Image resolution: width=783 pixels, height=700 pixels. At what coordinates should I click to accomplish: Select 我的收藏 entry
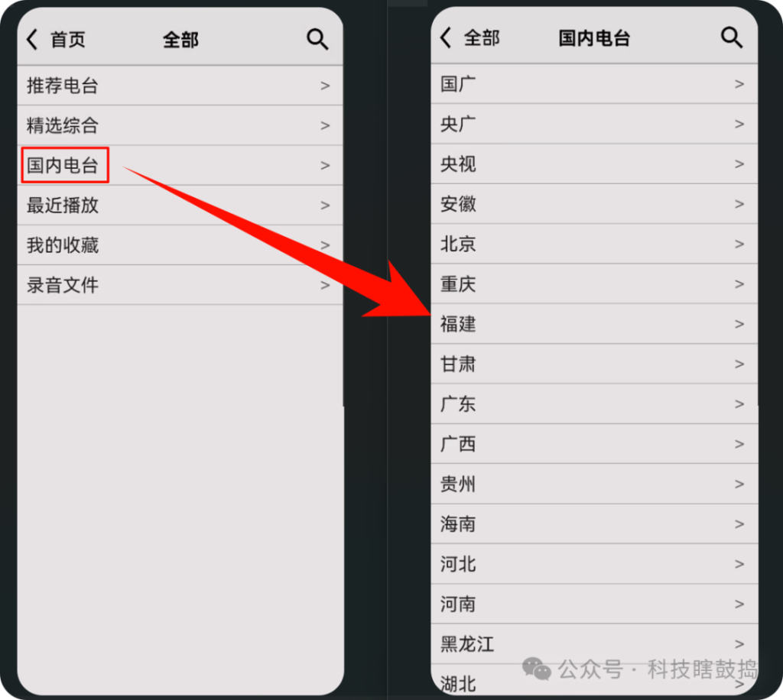(x=180, y=245)
